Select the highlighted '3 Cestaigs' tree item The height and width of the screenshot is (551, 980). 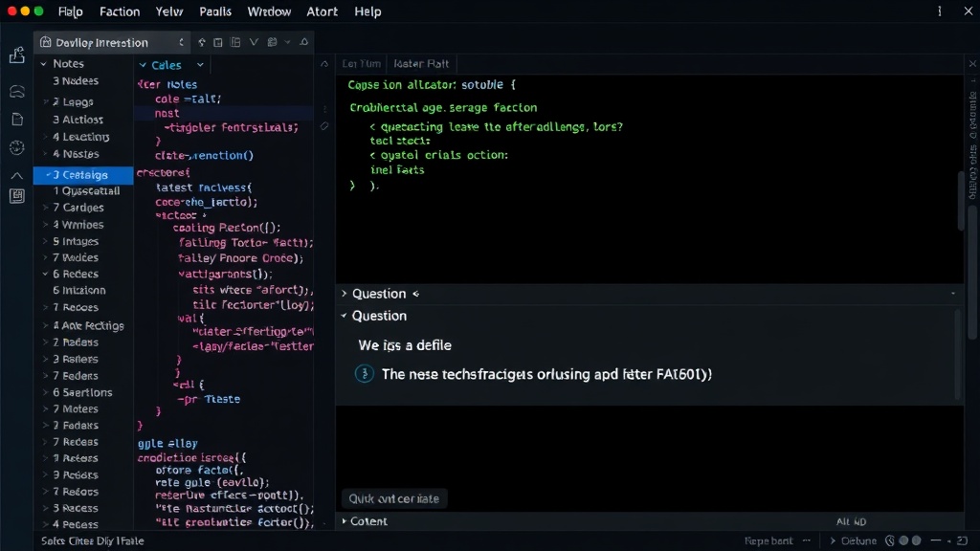pyautogui.click(x=83, y=175)
